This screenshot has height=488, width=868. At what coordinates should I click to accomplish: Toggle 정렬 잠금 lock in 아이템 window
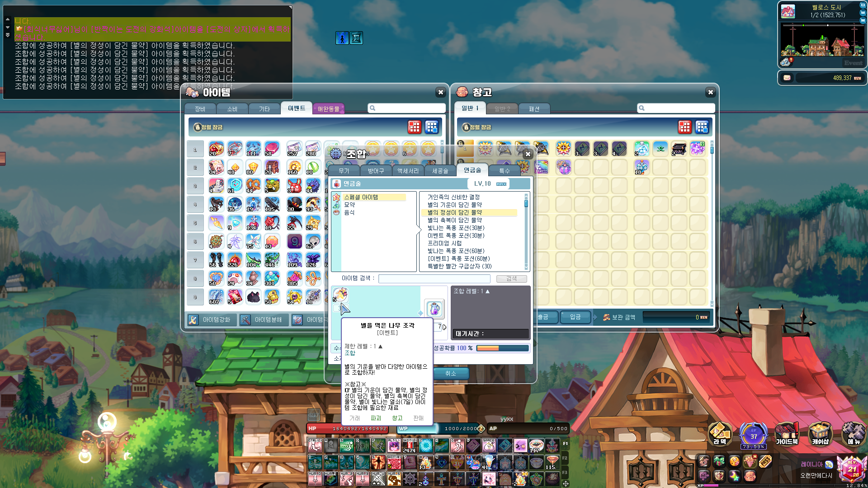(x=208, y=127)
